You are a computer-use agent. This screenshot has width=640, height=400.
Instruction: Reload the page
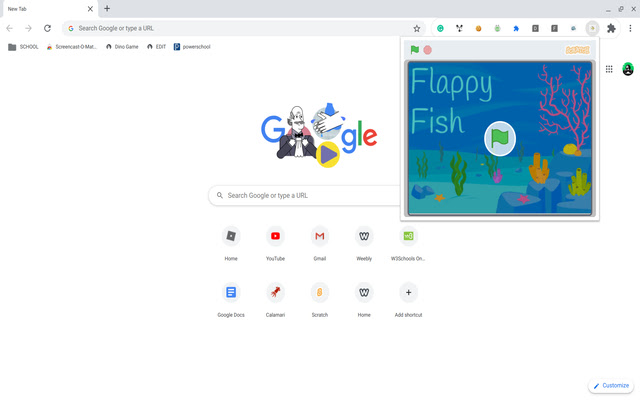click(47, 29)
